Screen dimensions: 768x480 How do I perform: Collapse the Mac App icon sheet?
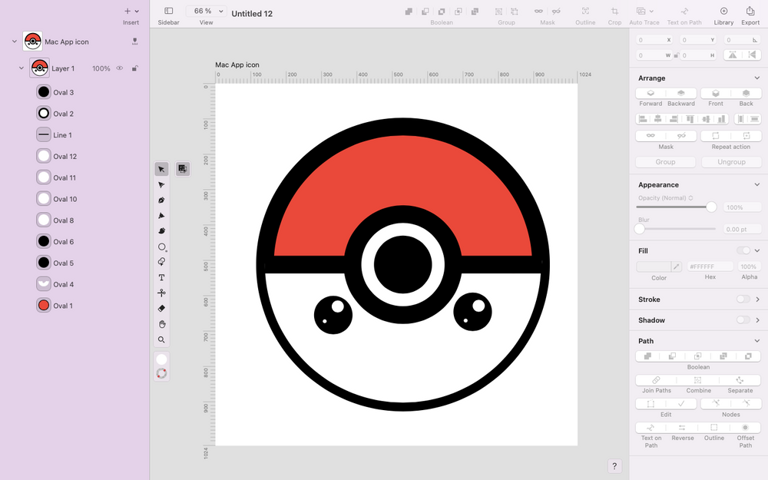click(14, 42)
